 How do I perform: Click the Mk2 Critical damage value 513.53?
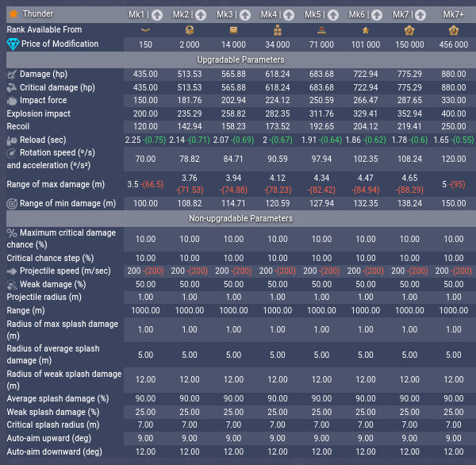coord(190,87)
